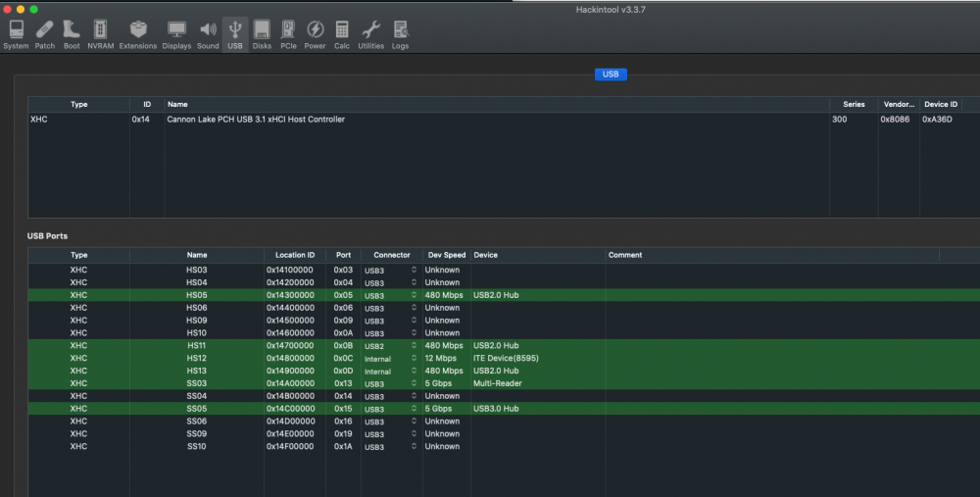980x497 pixels.
Task: Sort ports by Dev Speed column
Action: (447, 255)
